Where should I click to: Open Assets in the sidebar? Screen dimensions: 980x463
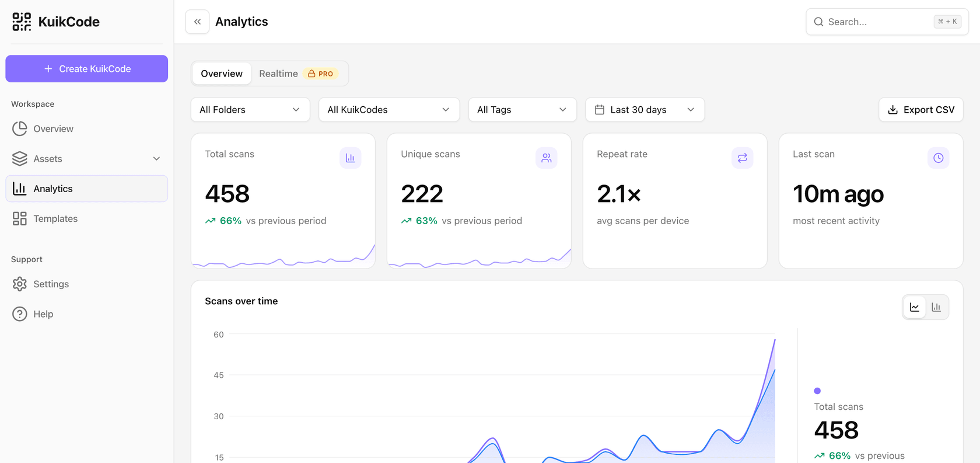[x=87, y=159]
